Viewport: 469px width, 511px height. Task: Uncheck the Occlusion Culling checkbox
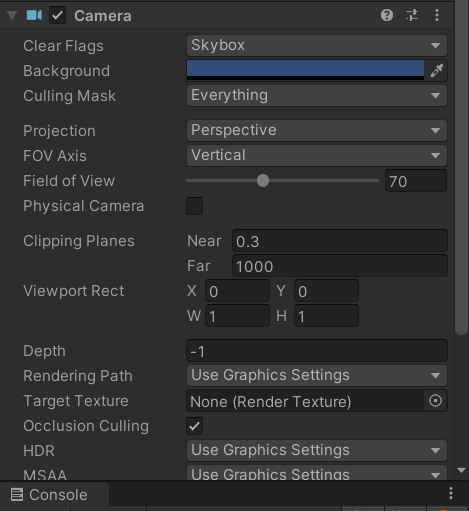point(194,426)
